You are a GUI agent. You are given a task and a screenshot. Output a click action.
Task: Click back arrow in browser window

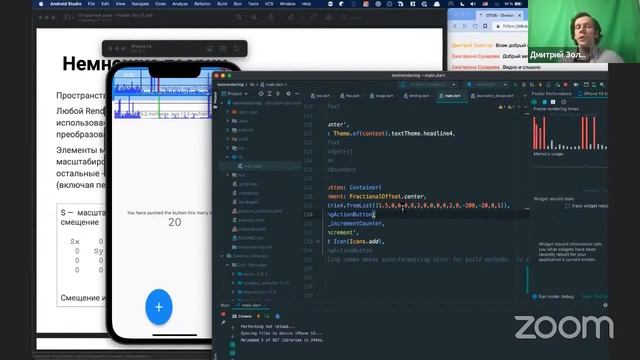coord(454,26)
